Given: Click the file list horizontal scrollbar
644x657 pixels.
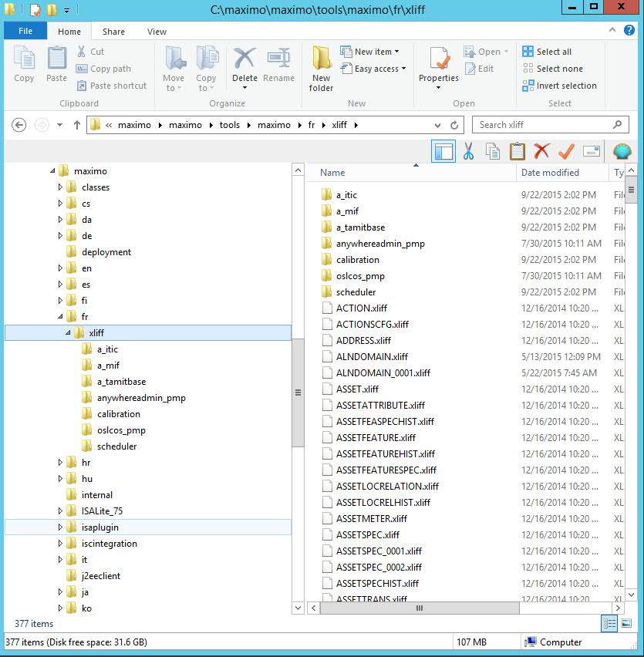Looking at the screenshot, I should [x=420, y=608].
